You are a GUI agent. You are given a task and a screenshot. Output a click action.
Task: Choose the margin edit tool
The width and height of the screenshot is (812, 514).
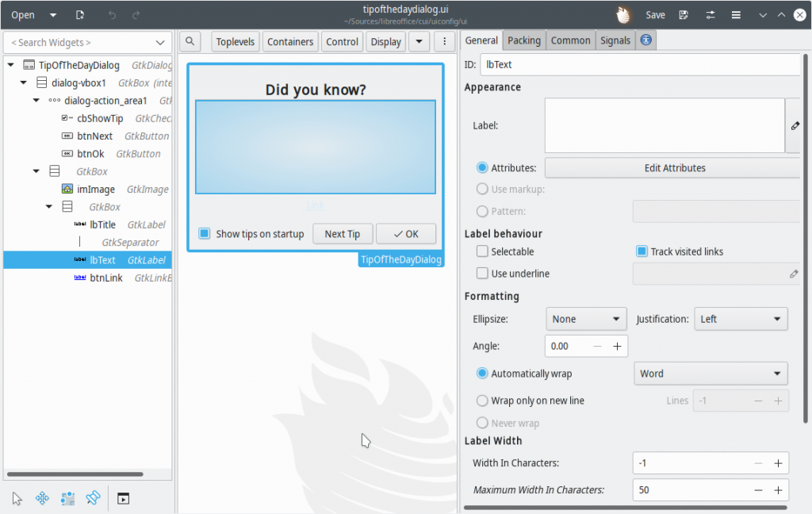coord(68,498)
